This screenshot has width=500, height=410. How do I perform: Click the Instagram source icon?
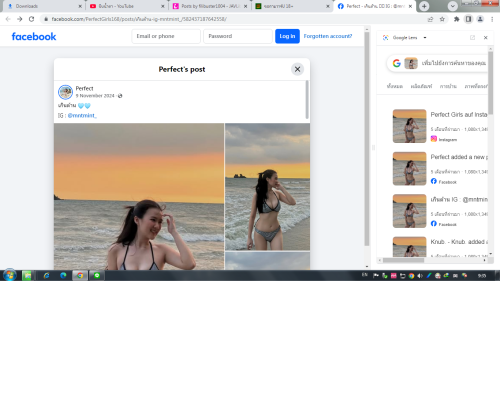coord(433,139)
